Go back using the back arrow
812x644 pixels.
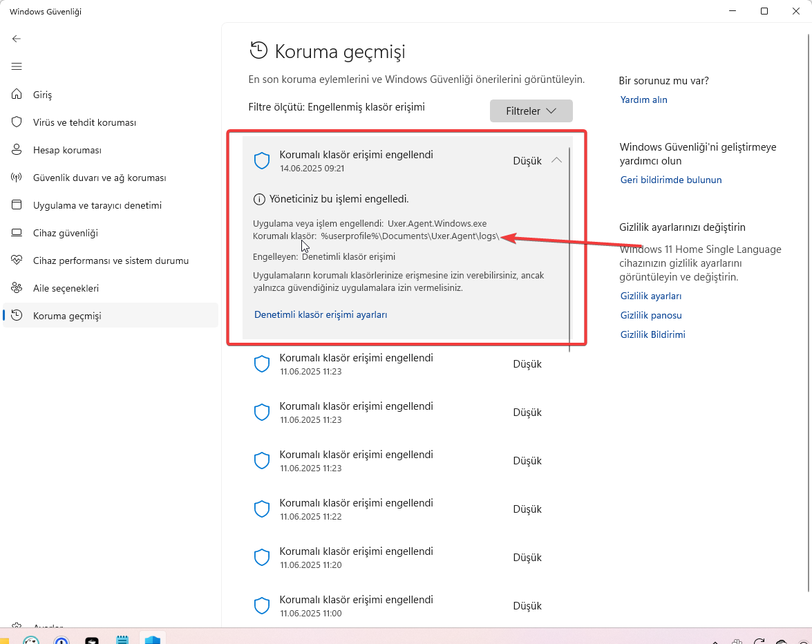17,39
